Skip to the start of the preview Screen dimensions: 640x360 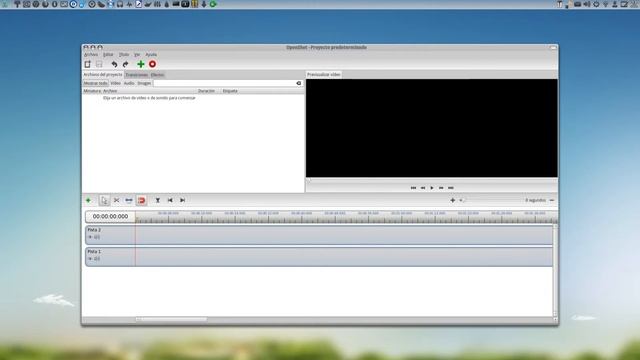pyautogui.click(x=413, y=188)
